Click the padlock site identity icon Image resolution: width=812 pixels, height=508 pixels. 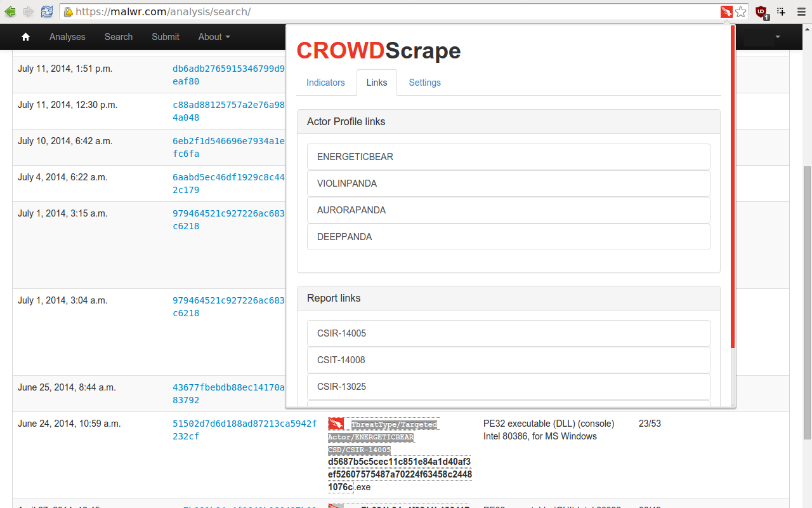point(67,11)
